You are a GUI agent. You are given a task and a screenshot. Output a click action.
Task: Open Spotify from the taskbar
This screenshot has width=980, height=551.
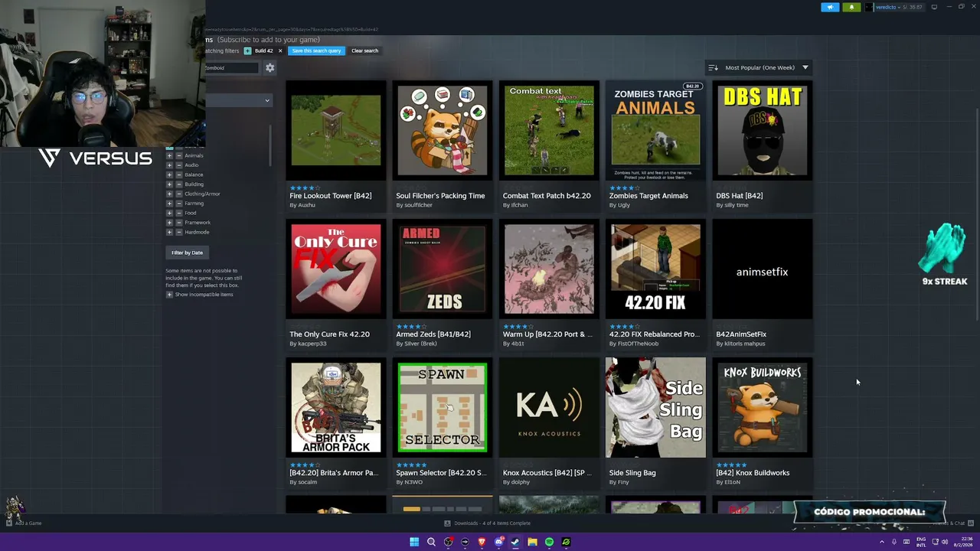[x=549, y=542]
